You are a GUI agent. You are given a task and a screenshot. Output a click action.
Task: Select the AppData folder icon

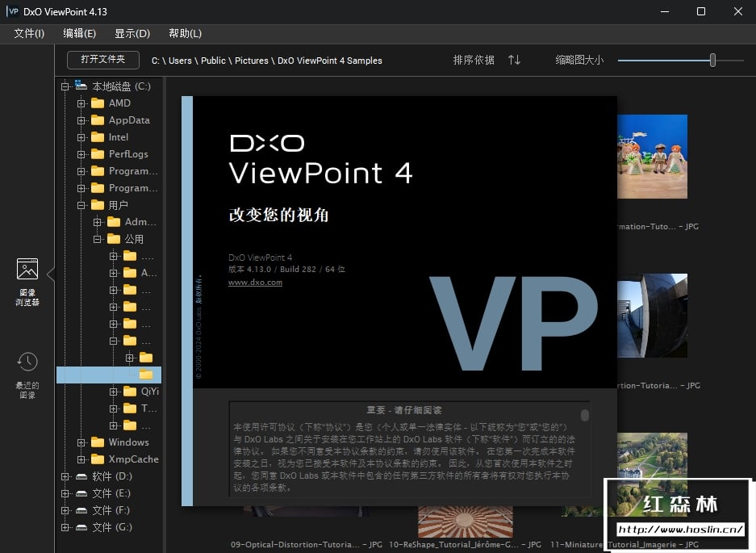pyautogui.click(x=98, y=120)
